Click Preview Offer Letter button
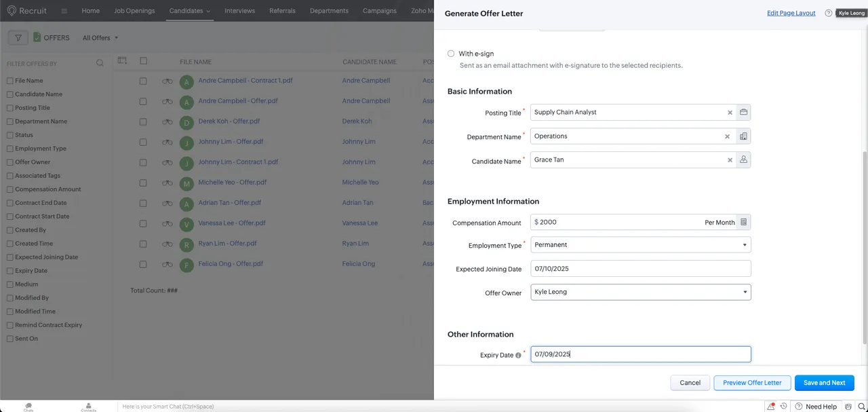The width and height of the screenshot is (868, 412). tap(752, 383)
